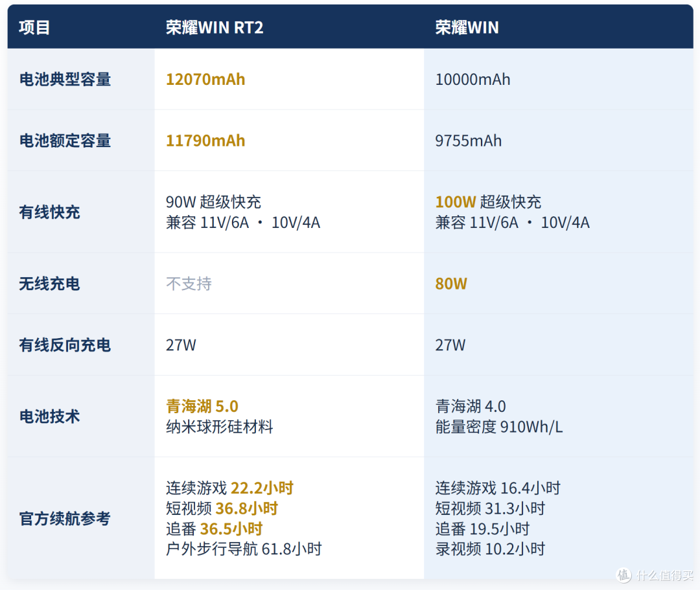Click the 户外步行导航 61.8小时 line
The width and height of the screenshot is (700, 590).
click(244, 549)
